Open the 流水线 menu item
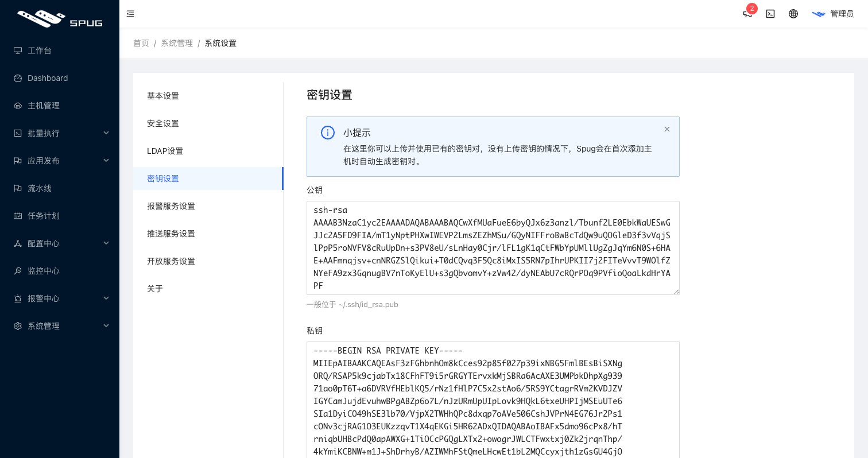The width and height of the screenshot is (868, 458). pyautogui.click(x=60, y=188)
